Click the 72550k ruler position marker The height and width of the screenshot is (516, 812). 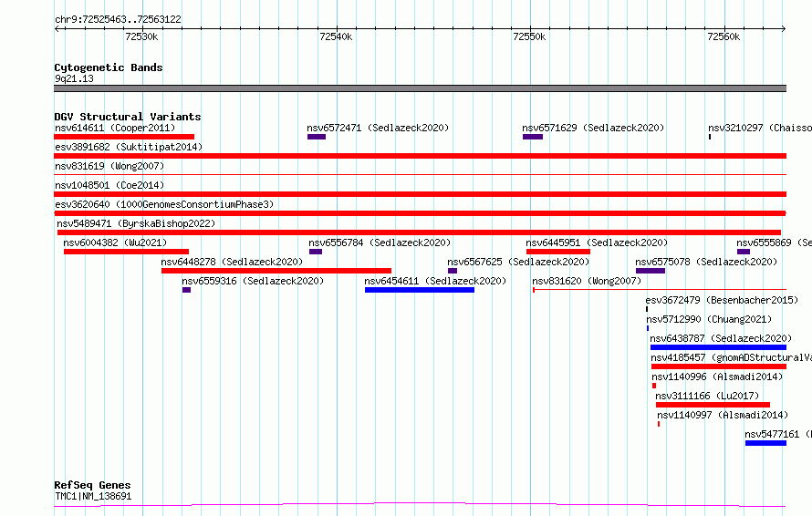(x=529, y=36)
